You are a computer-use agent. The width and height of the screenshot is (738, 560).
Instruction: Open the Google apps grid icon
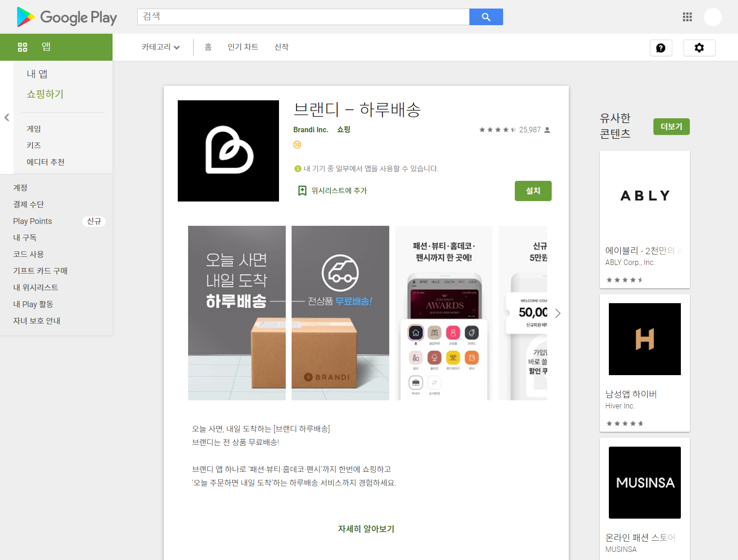tap(687, 17)
